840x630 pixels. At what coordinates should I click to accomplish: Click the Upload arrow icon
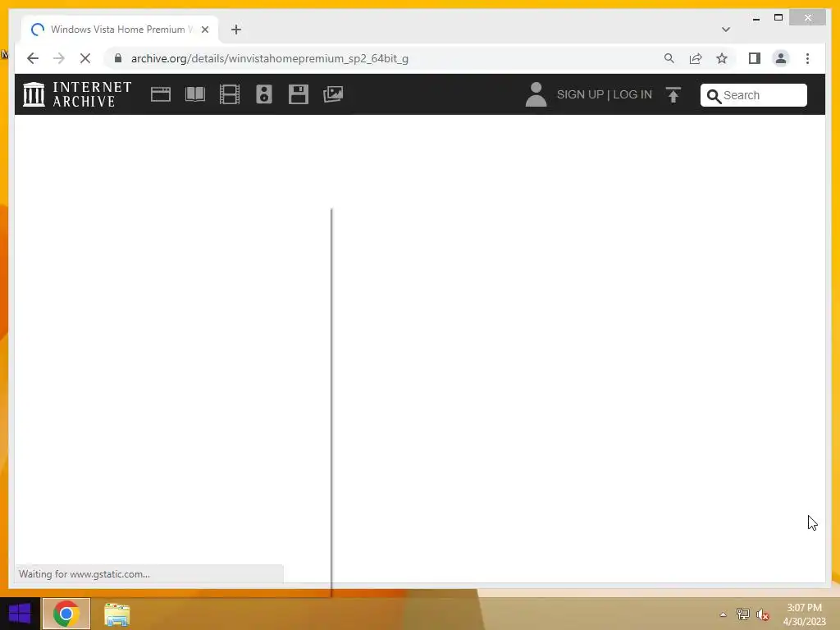point(673,94)
